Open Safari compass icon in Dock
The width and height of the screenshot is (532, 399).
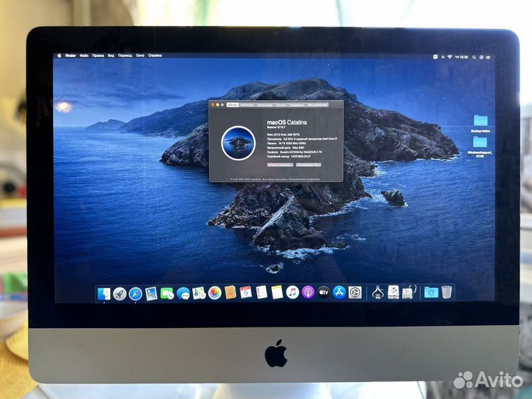pos(135,293)
